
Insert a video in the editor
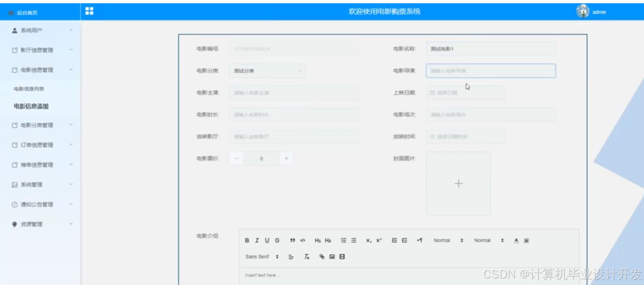click(342, 257)
